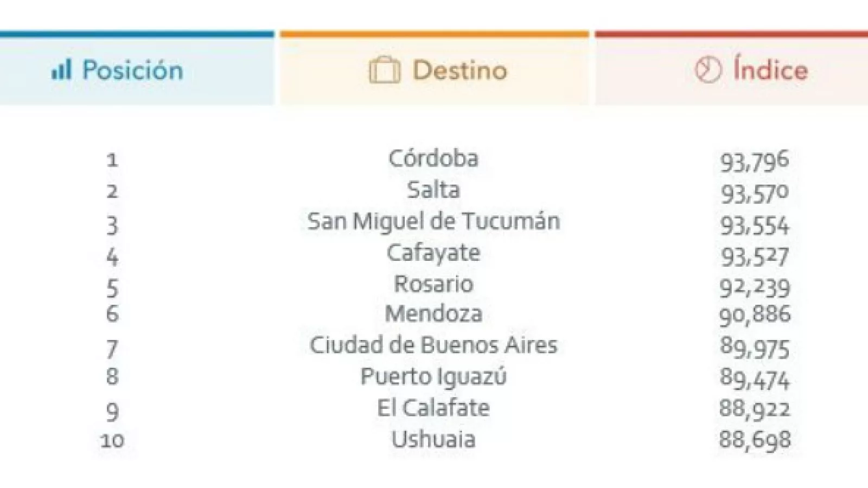Click El Calafate in the list
Screen dimensions: 868x488
(x=433, y=408)
